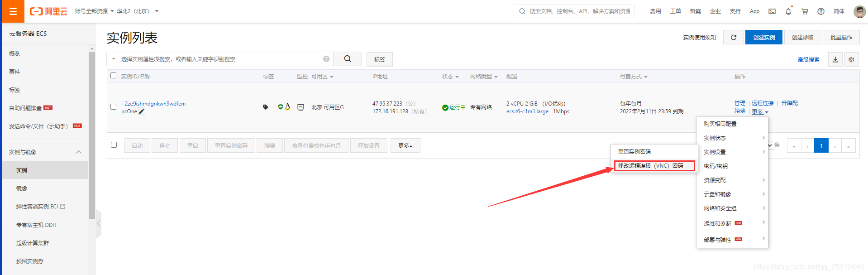Screen dimensions: 868x275
Task: Click the global search magnifier icon
Action: click(522, 11)
